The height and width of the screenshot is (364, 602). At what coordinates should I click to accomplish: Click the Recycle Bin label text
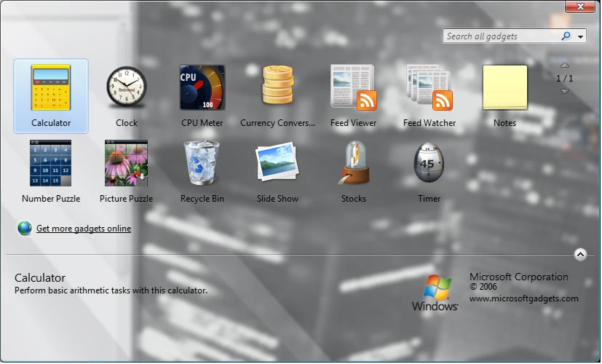click(202, 199)
